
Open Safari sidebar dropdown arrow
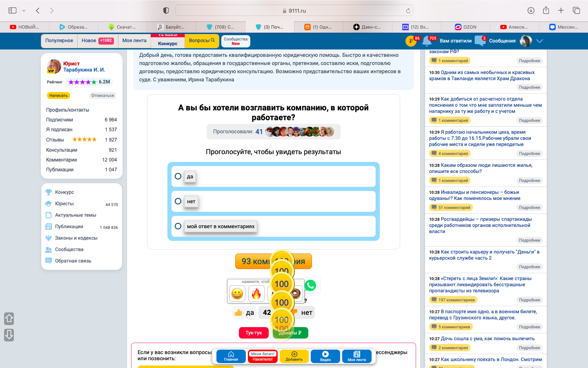click(24, 11)
